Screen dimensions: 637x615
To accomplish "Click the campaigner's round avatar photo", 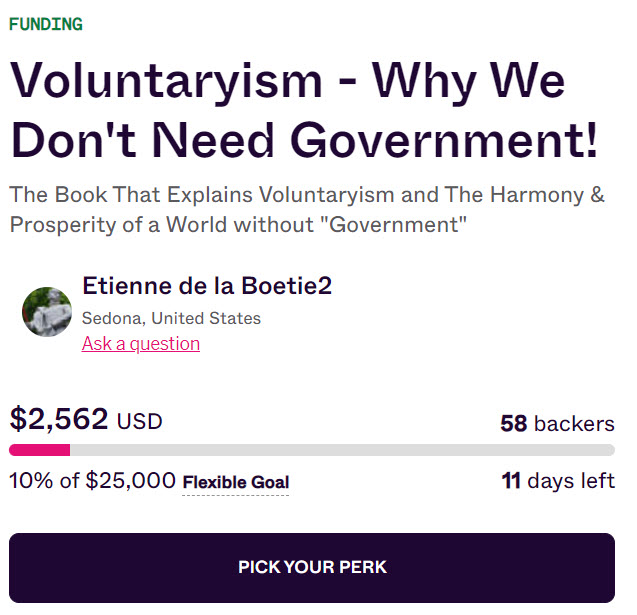I will pyautogui.click(x=47, y=312).
